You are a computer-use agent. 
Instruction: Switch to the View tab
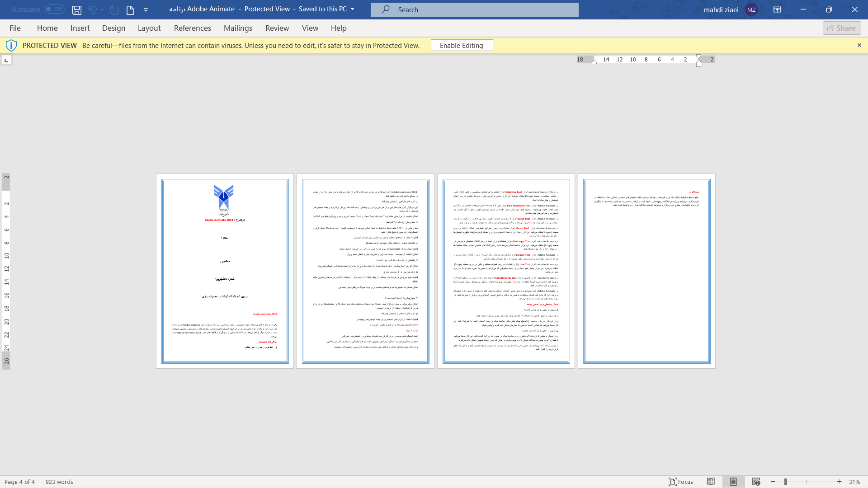click(310, 28)
